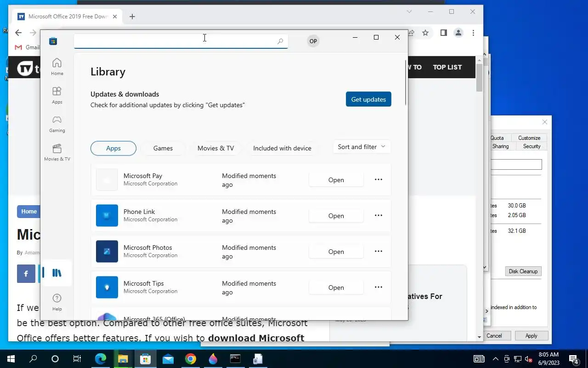Viewport: 588px width, 368px height.
Task: Open the Gaming section in Store sidebar
Action: click(57, 124)
